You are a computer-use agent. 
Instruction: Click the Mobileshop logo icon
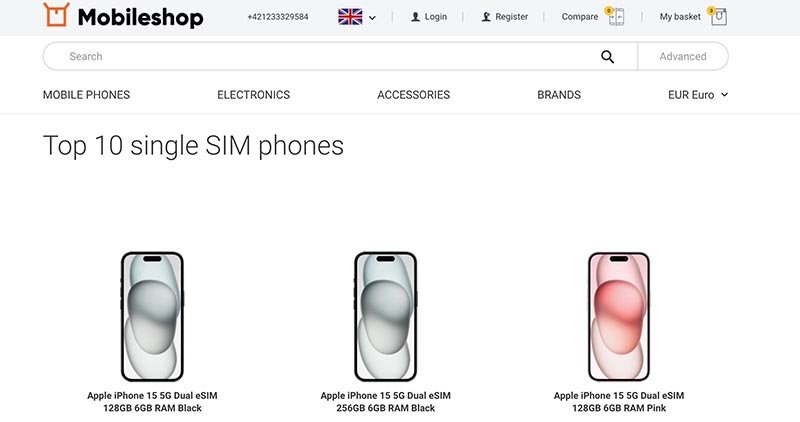click(57, 15)
